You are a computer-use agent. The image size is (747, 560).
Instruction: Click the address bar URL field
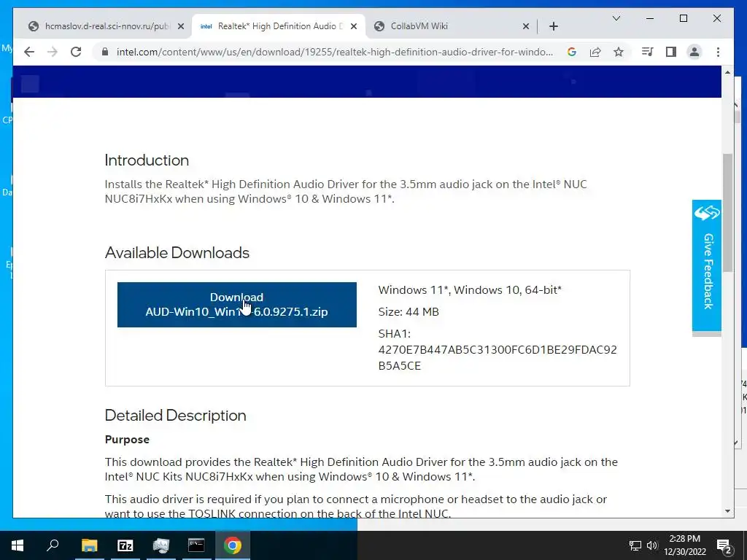coord(334,52)
